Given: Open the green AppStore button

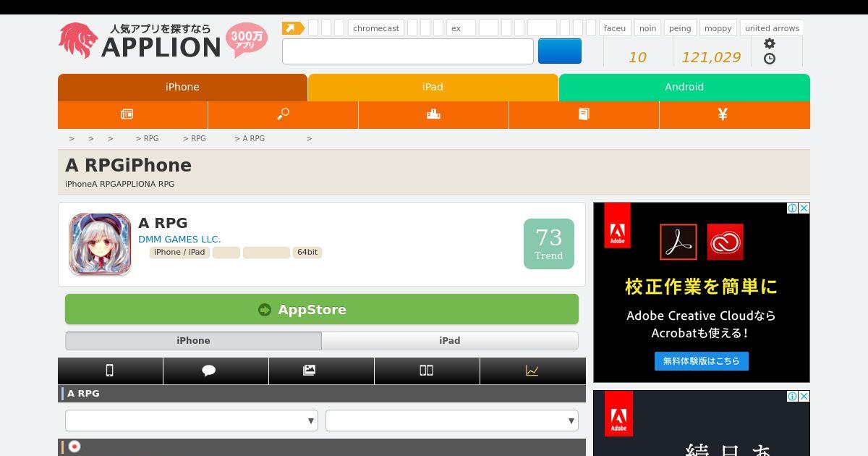Looking at the screenshot, I should coord(322,309).
